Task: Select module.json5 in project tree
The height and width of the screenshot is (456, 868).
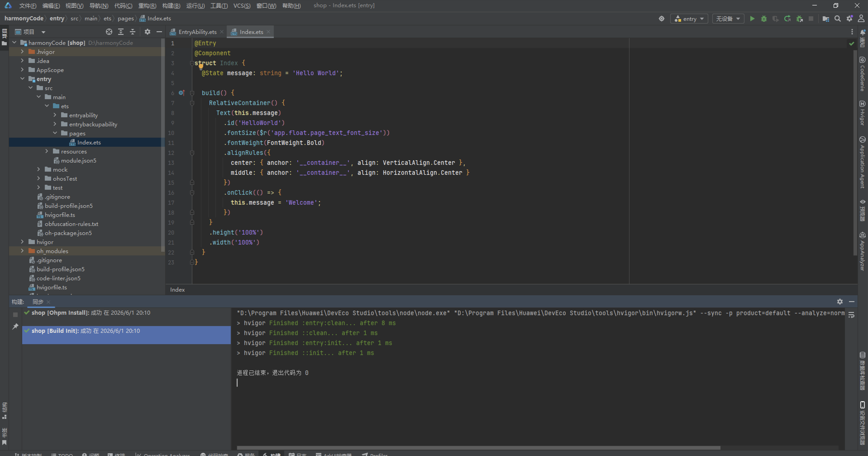Action: point(79,161)
